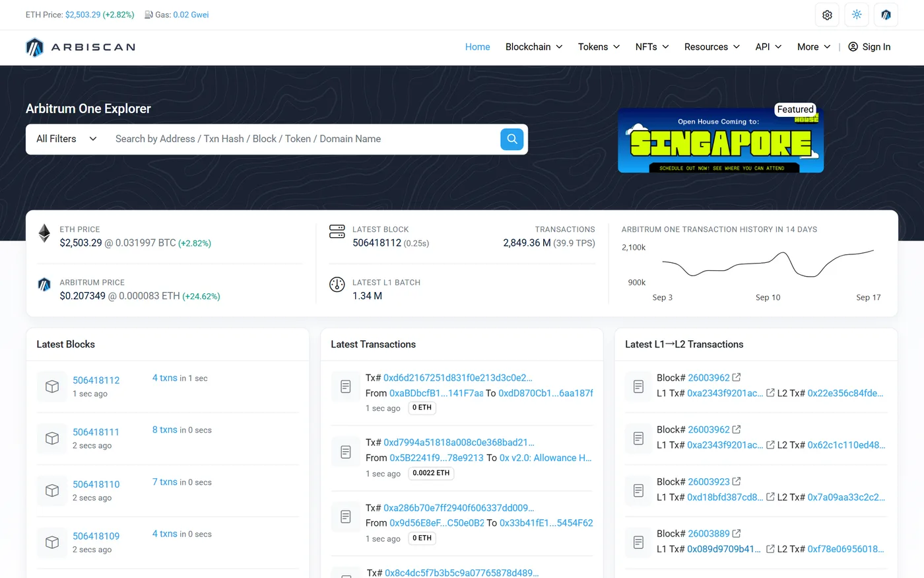Open site settings gear icon

pyautogui.click(x=827, y=15)
